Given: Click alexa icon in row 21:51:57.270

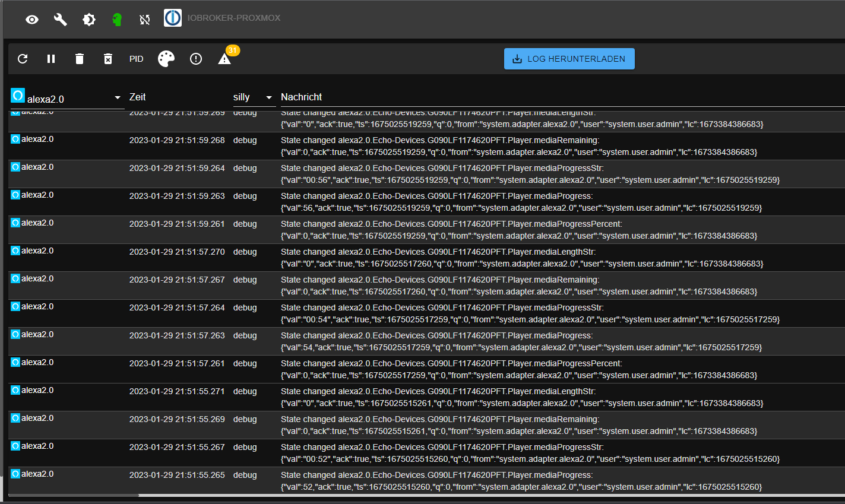Looking at the screenshot, I should pyautogui.click(x=15, y=251).
